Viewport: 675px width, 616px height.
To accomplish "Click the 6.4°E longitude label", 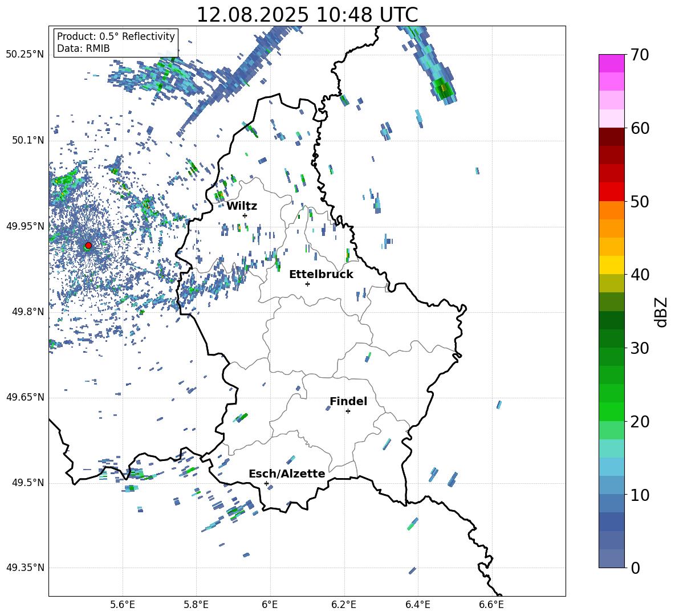I will pyautogui.click(x=417, y=605).
